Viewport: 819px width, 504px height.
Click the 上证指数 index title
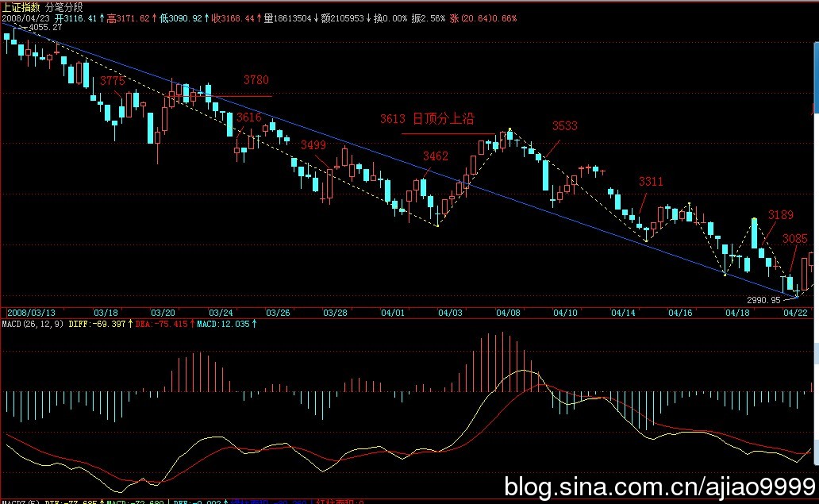(x=21, y=6)
